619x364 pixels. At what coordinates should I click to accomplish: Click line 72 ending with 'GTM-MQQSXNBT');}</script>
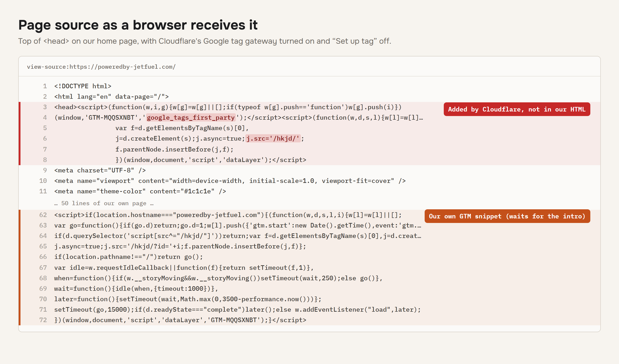click(180, 320)
